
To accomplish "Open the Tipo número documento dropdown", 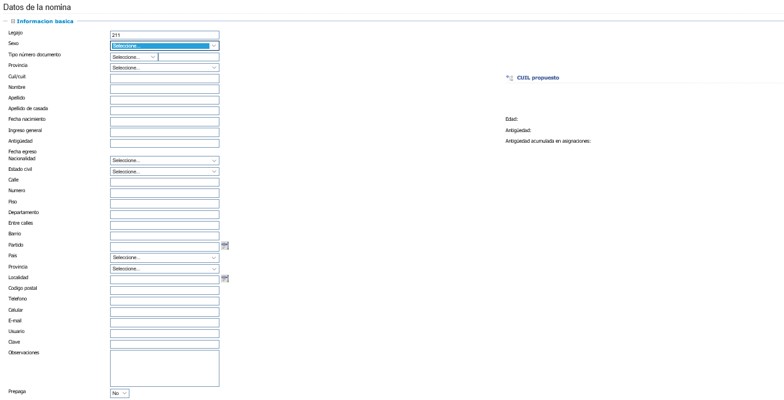I will 134,57.
